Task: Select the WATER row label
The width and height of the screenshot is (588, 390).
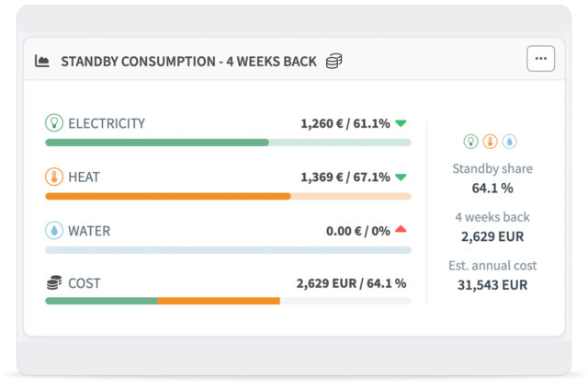Action: [89, 231]
